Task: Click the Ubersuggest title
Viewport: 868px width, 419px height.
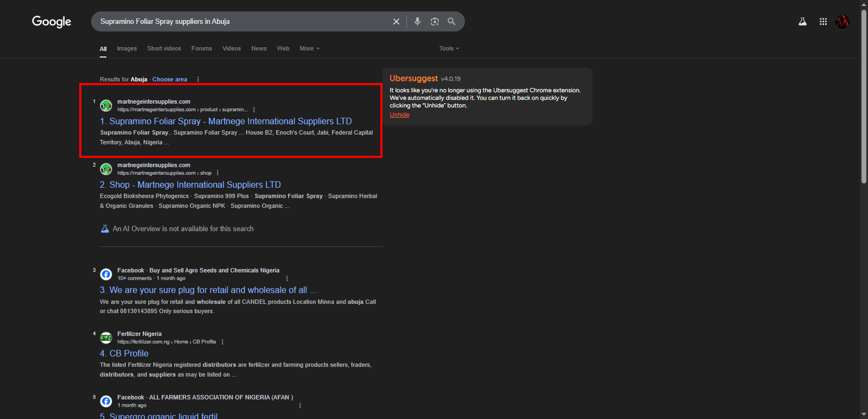Action: [x=413, y=78]
